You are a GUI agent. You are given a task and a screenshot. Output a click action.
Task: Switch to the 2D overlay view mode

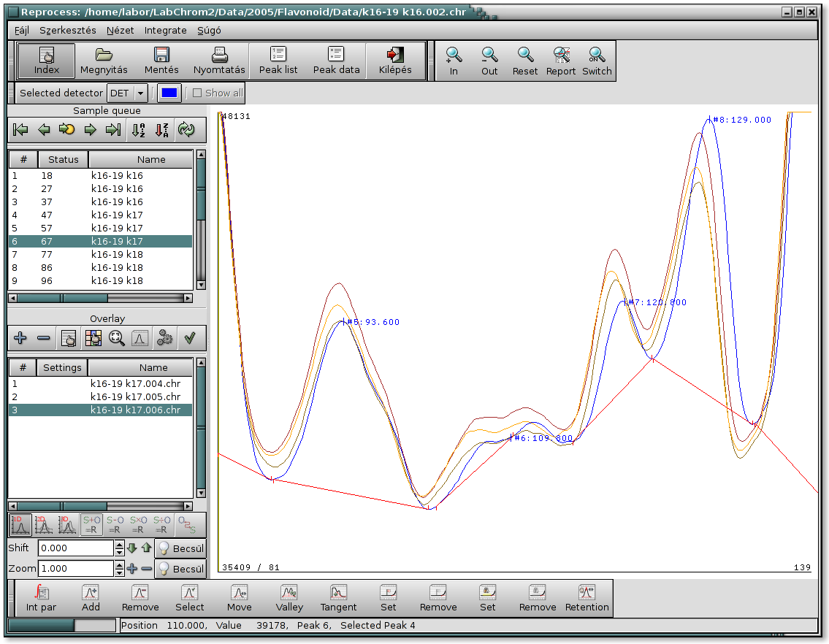click(x=44, y=524)
